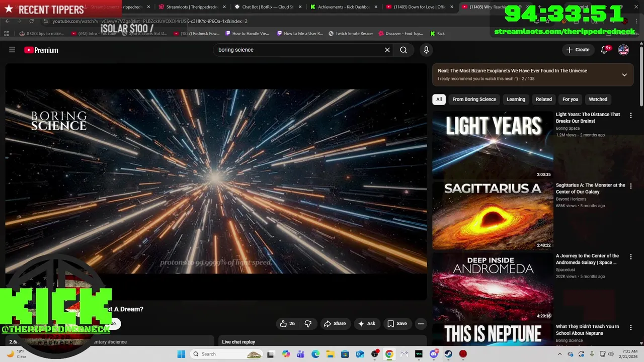Open OBS Studio from the taskbar
The width and height of the screenshot is (644, 362).
(374, 354)
